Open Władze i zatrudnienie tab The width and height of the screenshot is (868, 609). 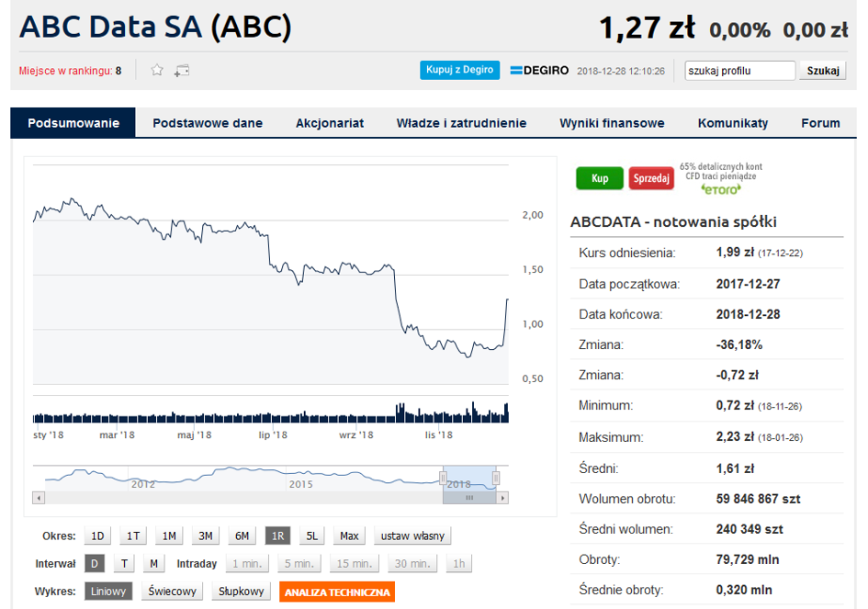pyautogui.click(x=461, y=123)
